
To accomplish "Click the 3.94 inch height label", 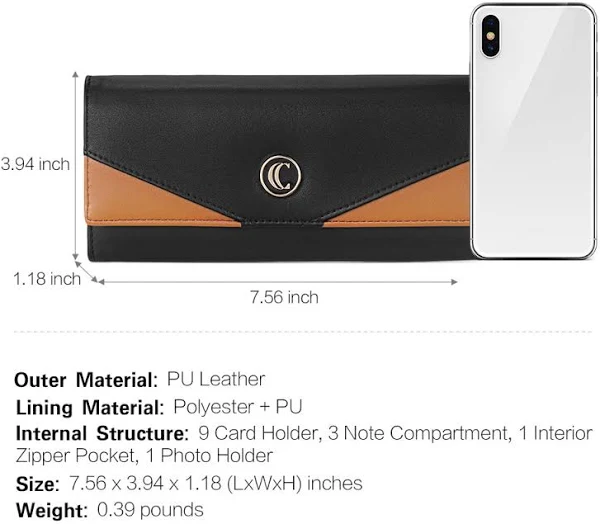I will 35,165.
